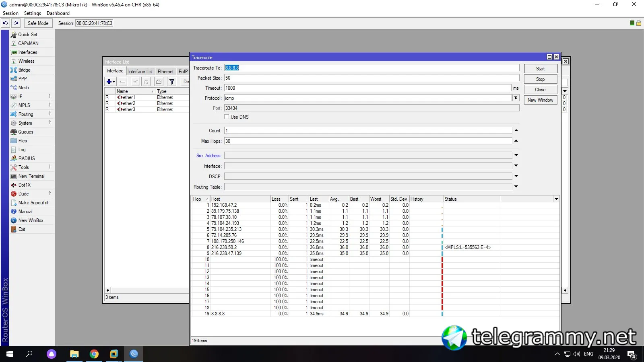Click New Window button
Viewport: 644px width, 362px height.
pyautogui.click(x=540, y=100)
